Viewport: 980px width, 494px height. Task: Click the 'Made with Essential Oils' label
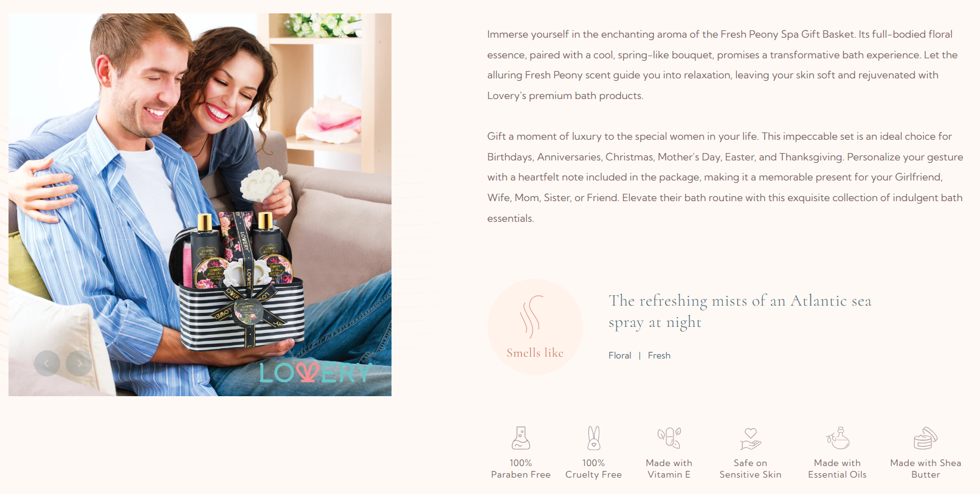click(838, 468)
